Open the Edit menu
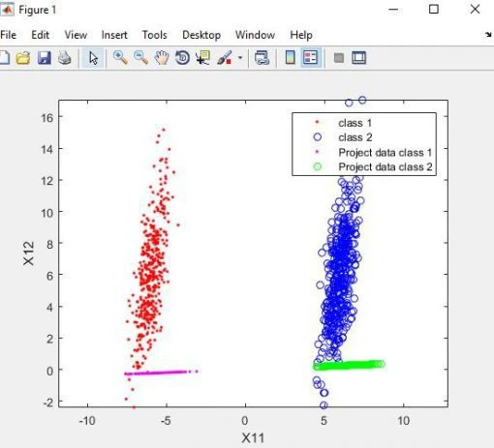 [40, 35]
